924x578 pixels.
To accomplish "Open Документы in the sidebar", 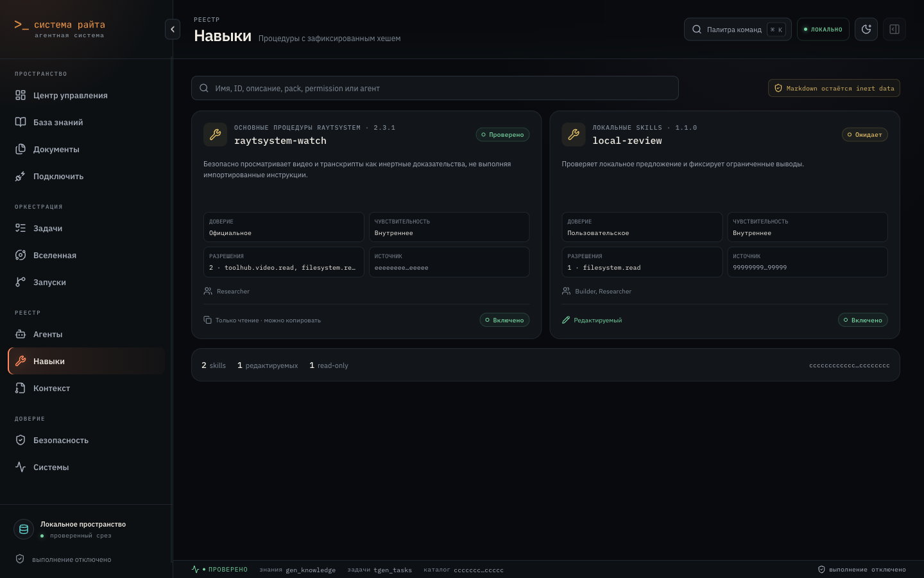I will [x=86, y=149].
